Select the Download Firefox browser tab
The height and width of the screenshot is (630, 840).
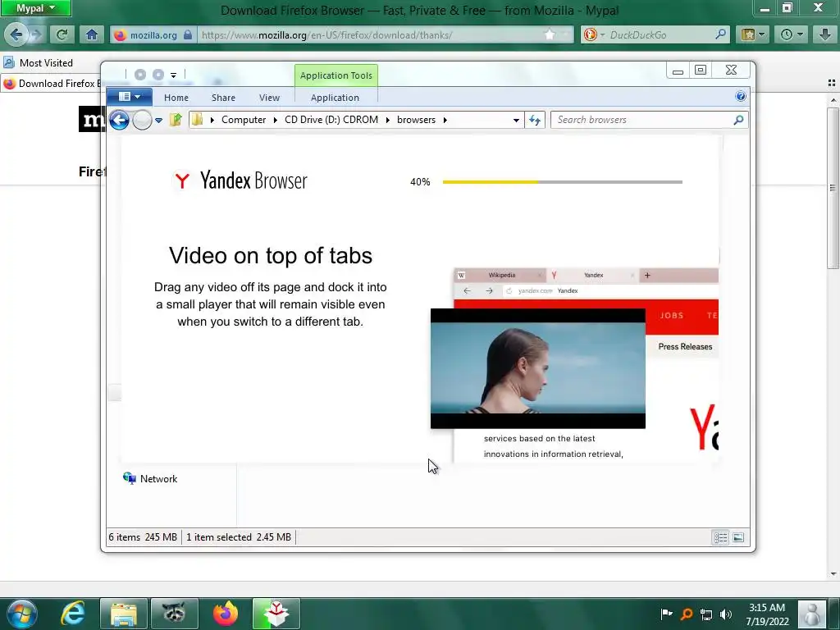52,84
